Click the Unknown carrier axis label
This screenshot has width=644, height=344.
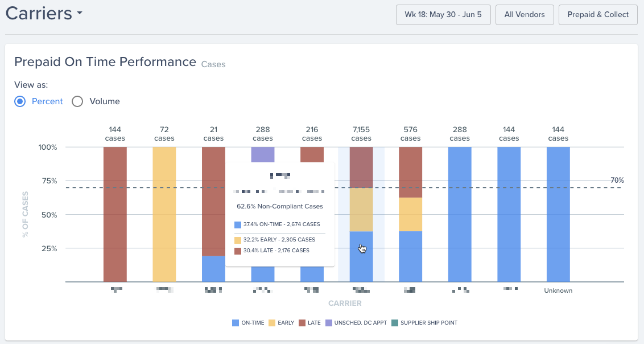558,290
